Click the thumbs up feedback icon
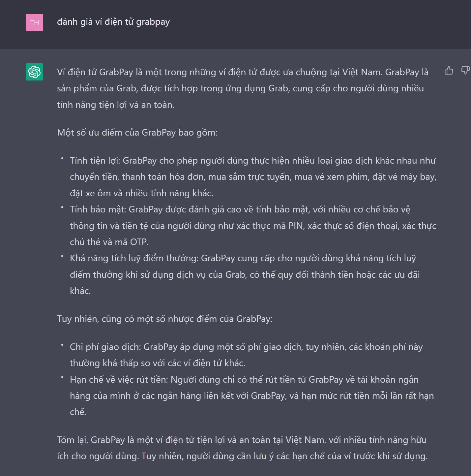Viewport: 471px width, 476px height. click(x=449, y=71)
